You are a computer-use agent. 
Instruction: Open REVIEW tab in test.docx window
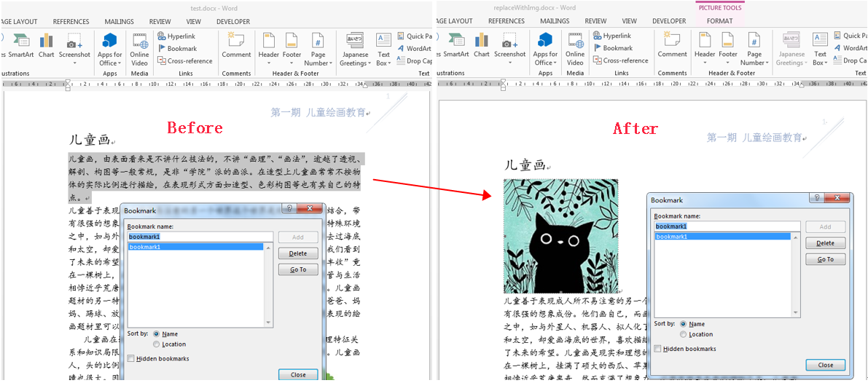(x=160, y=22)
